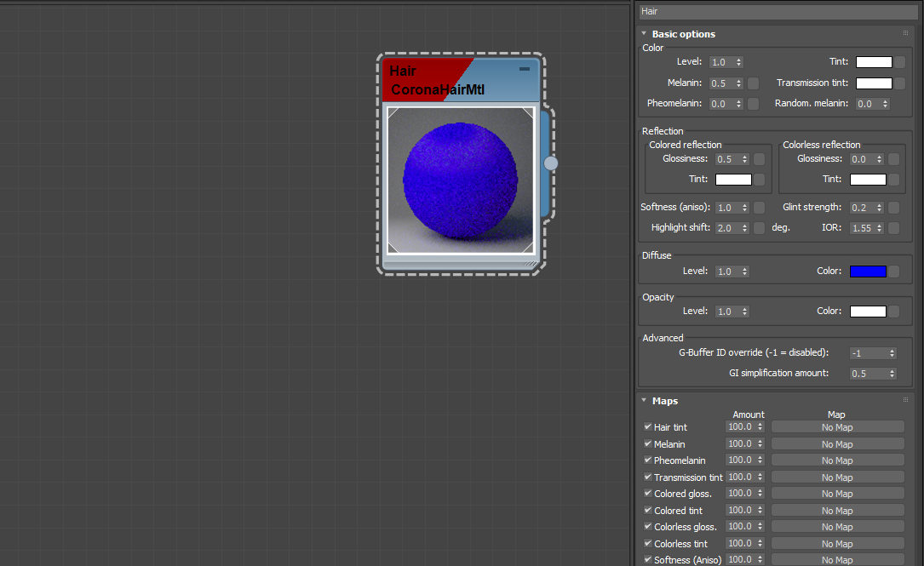Open the Color Tint white swatch
Viewport: 924px width, 566px height.
(x=874, y=62)
